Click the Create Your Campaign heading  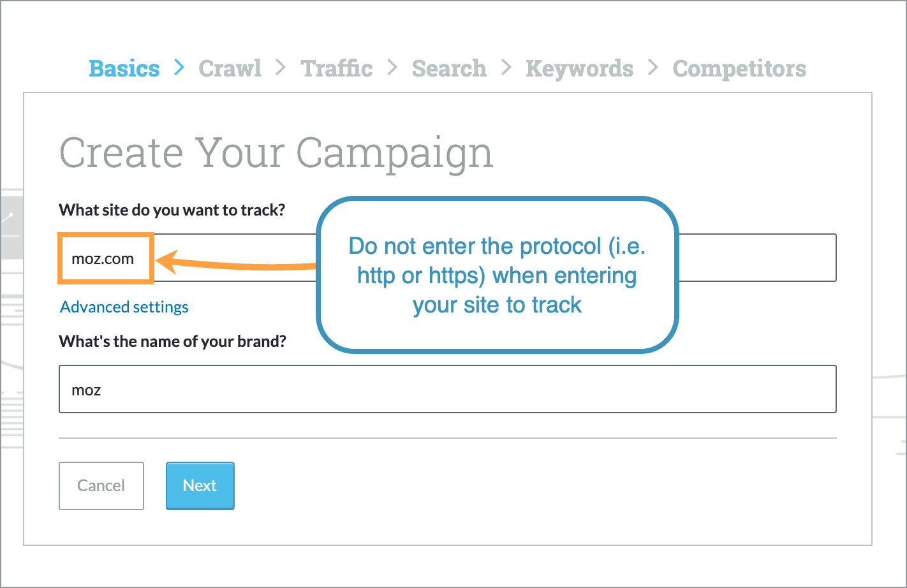pos(276,152)
